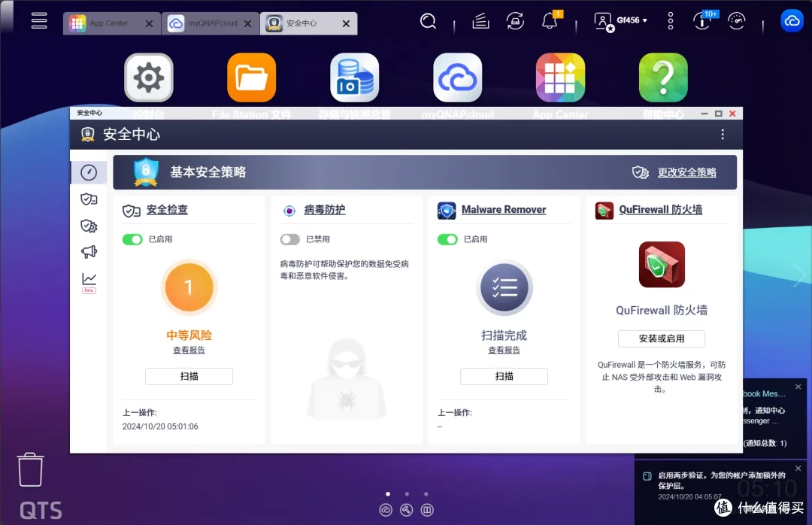The height and width of the screenshot is (525, 812).
Task: Dismiss the Messenger notification popup
Action: (x=798, y=387)
